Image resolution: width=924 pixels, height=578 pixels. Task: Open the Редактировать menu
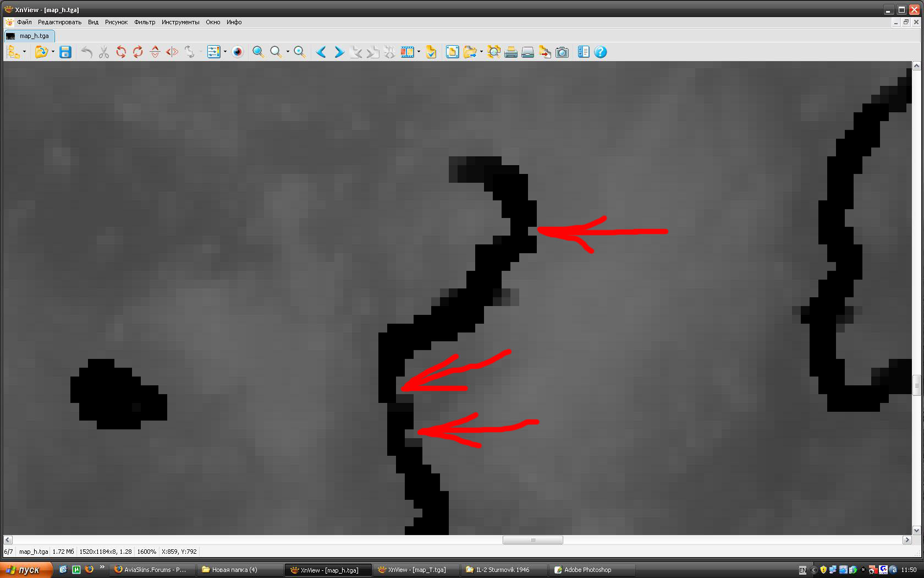(59, 22)
